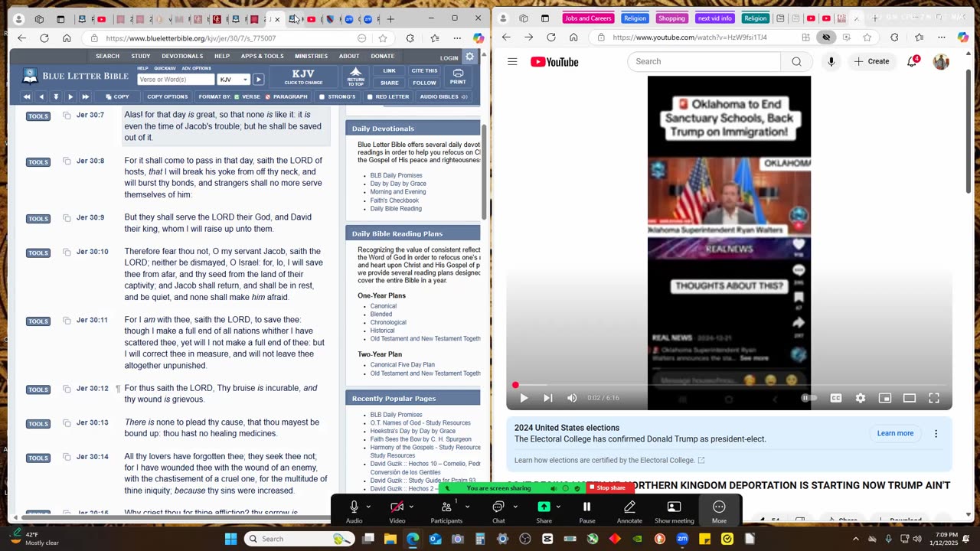Select Paragraph format option
Screen dimensions: 980x551
[286, 97]
